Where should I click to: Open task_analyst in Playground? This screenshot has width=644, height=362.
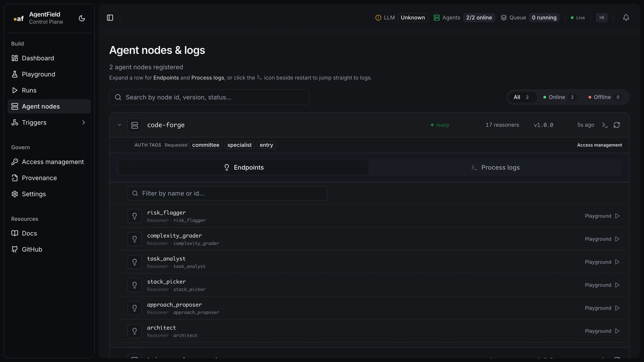[602, 262]
